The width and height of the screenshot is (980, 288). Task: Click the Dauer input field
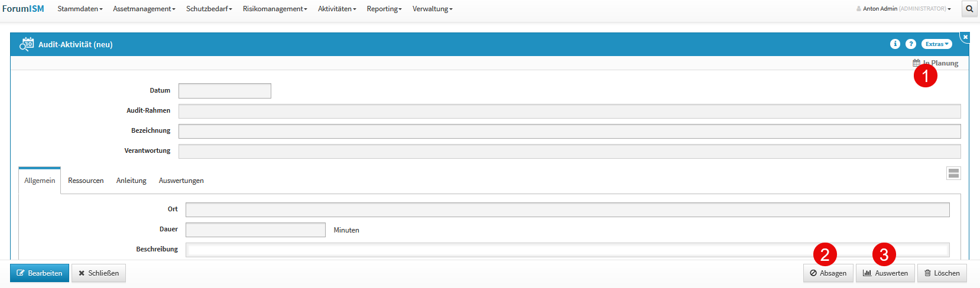tap(255, 230)
